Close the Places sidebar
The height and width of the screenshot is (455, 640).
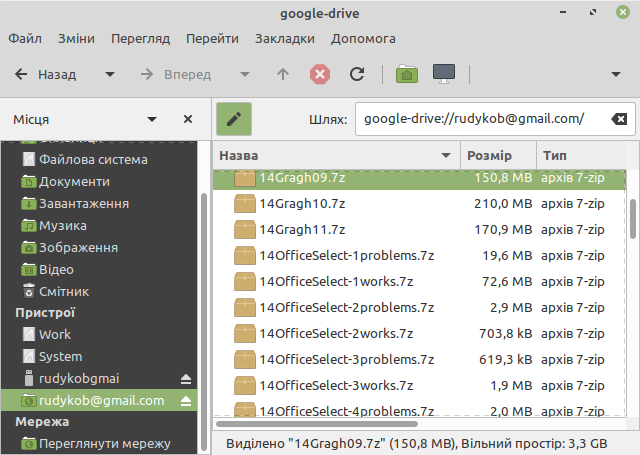point(187,119)
